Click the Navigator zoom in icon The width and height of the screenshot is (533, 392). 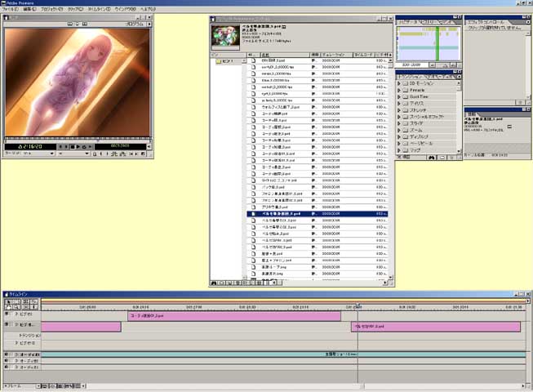point(454,65)
